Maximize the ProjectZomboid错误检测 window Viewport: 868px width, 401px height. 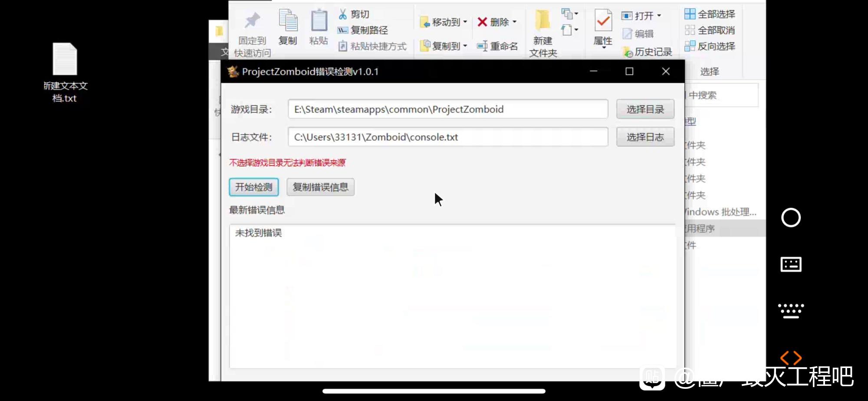(x=629, y=71)
